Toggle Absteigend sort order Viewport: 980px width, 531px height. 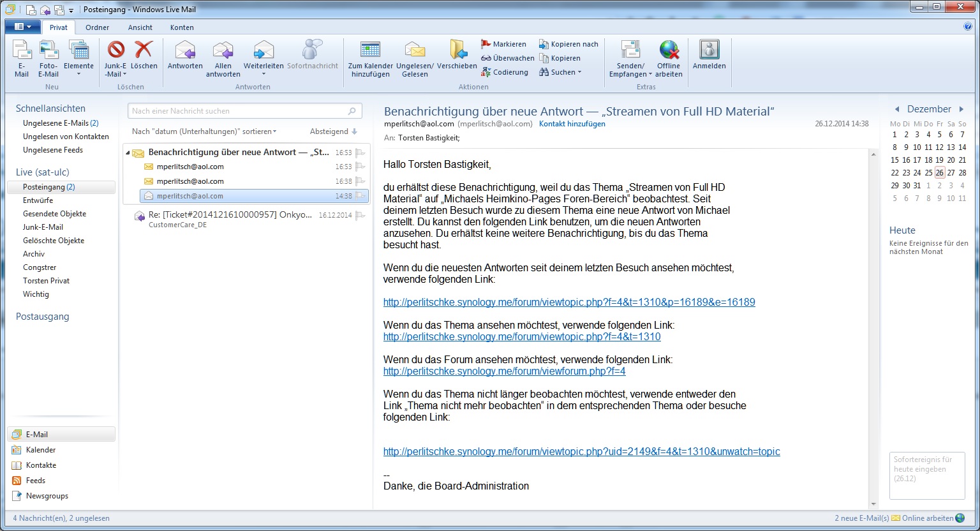point(333,131)
